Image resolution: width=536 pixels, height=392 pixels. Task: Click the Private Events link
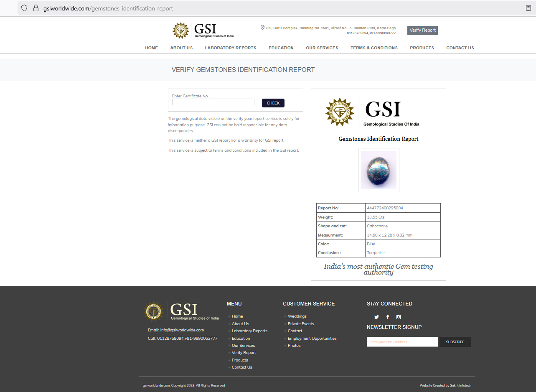[301, 324]
